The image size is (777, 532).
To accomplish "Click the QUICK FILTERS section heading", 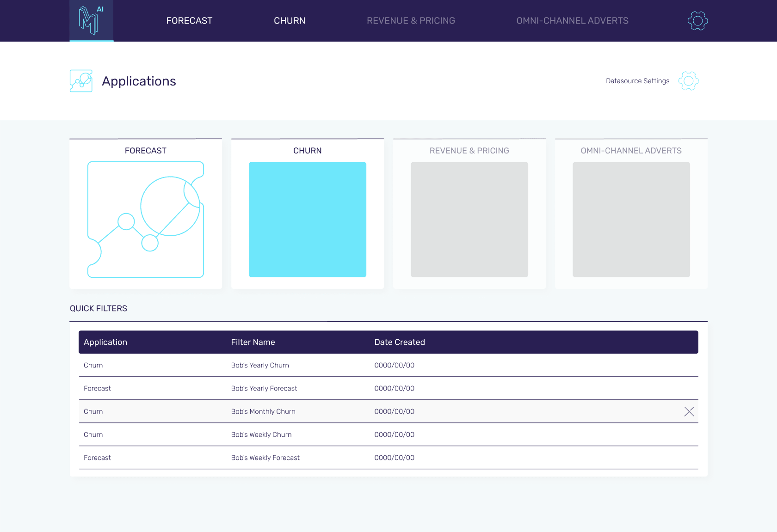I will 99,308.
